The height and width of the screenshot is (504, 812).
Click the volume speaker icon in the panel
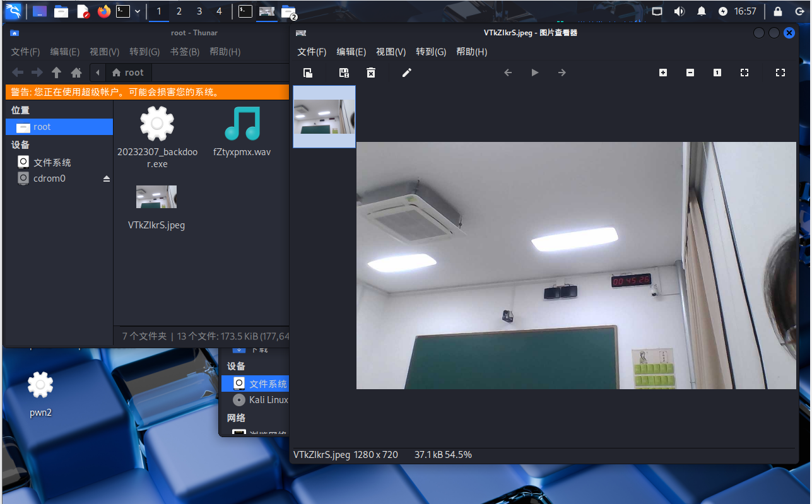(680, 11)
